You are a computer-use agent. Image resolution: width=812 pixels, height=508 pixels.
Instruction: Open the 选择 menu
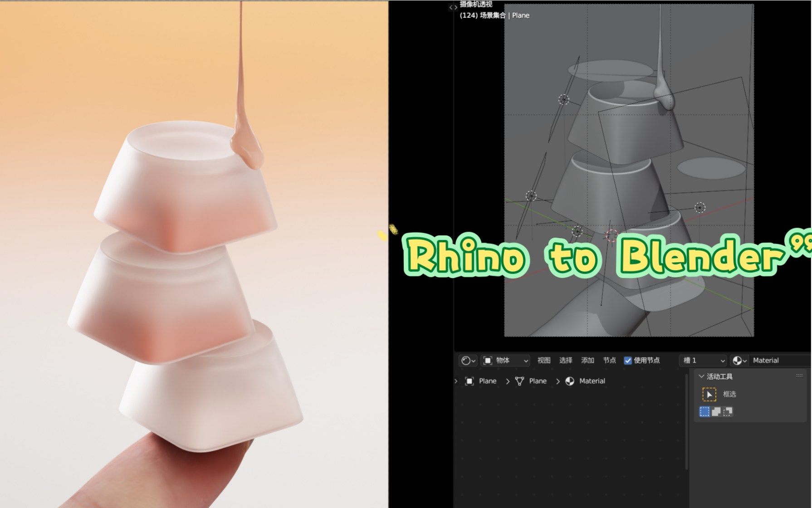(566, 361)
